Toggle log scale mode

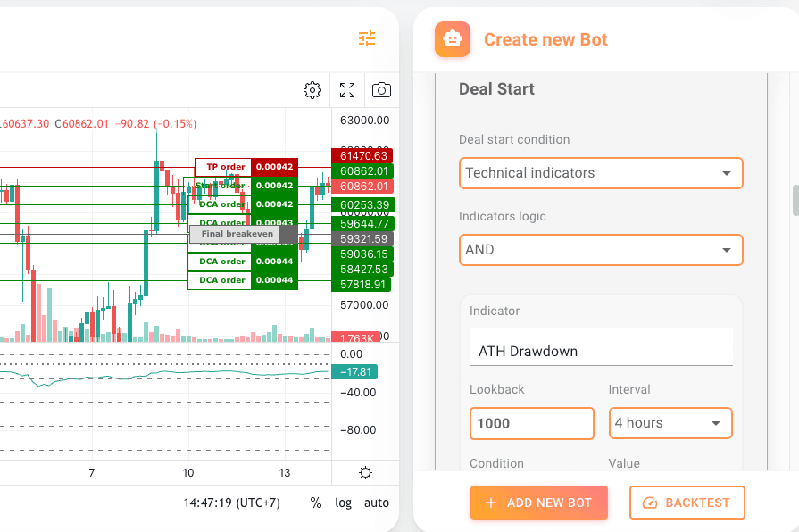coord(344,503)
